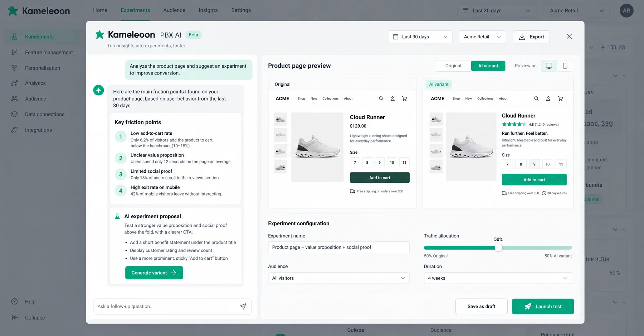Click Save as draft button
Screen dimensions: 644x336
pos(481,306)
